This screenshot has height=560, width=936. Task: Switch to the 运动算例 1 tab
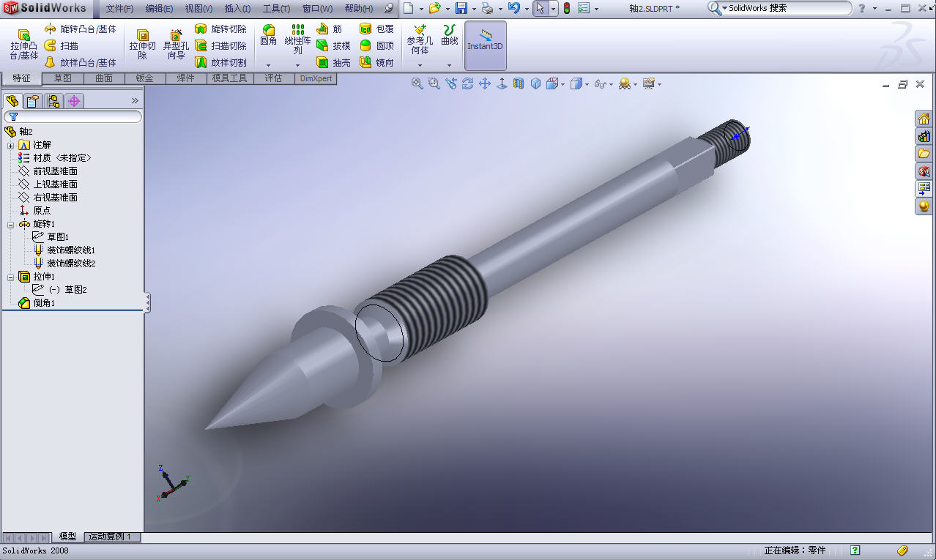(111, 537)
